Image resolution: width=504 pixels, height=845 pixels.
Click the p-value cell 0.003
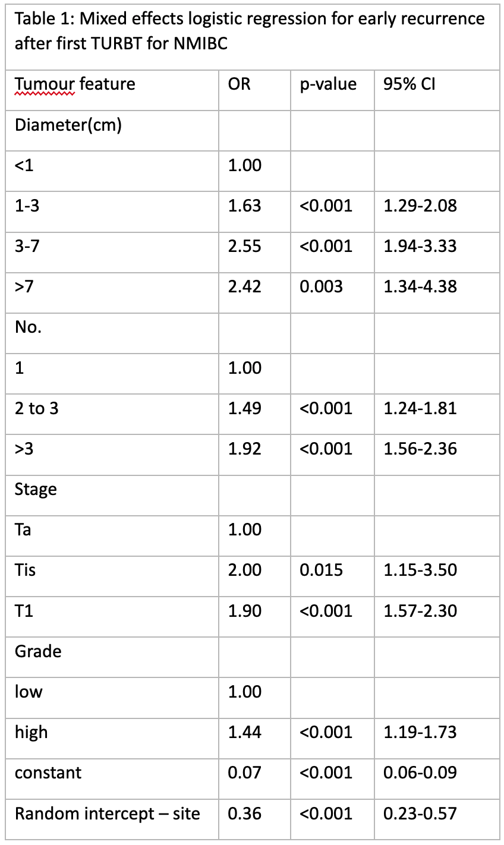[322, 286]
